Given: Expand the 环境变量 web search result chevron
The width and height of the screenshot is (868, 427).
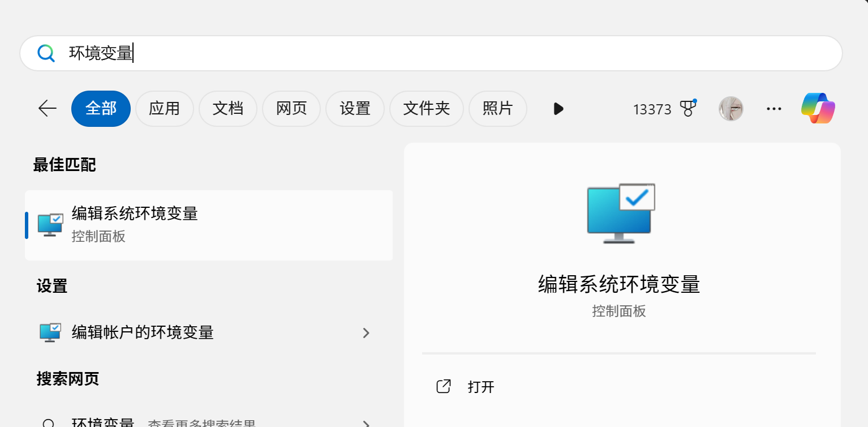Looking at the screenshot, I should coord(366,423).
